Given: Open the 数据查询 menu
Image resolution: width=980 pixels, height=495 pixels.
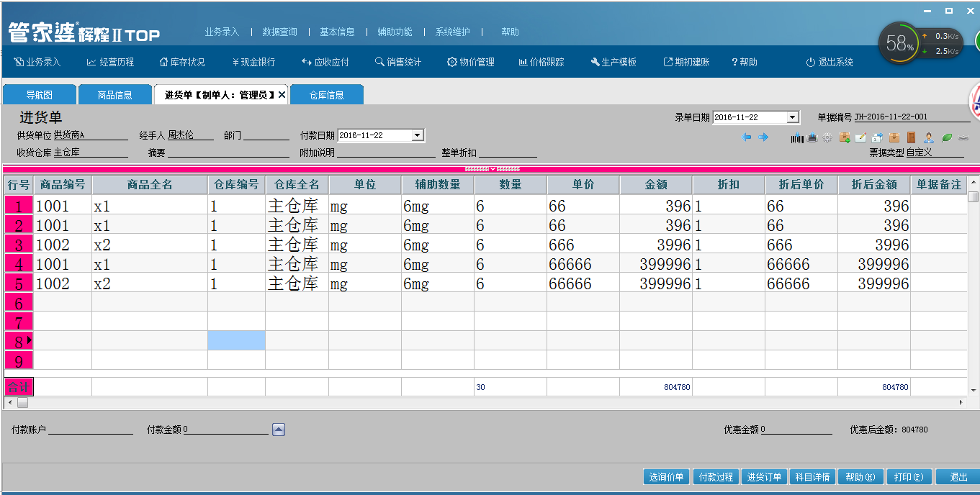Looking at the screenshot, I should coord(279,32).
